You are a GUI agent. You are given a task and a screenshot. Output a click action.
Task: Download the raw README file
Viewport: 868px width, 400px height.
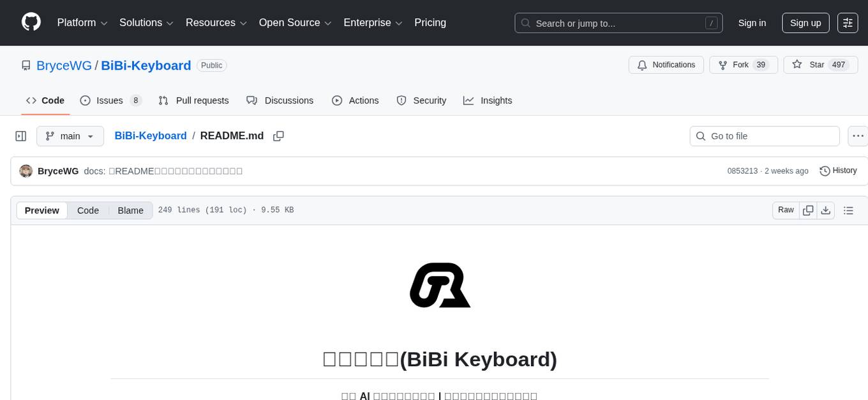[826, 210]
